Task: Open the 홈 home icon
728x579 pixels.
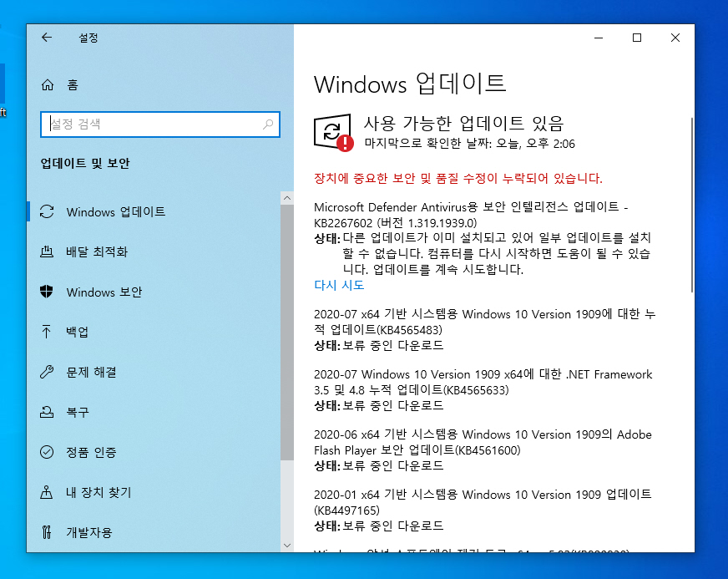Action: 48,85
